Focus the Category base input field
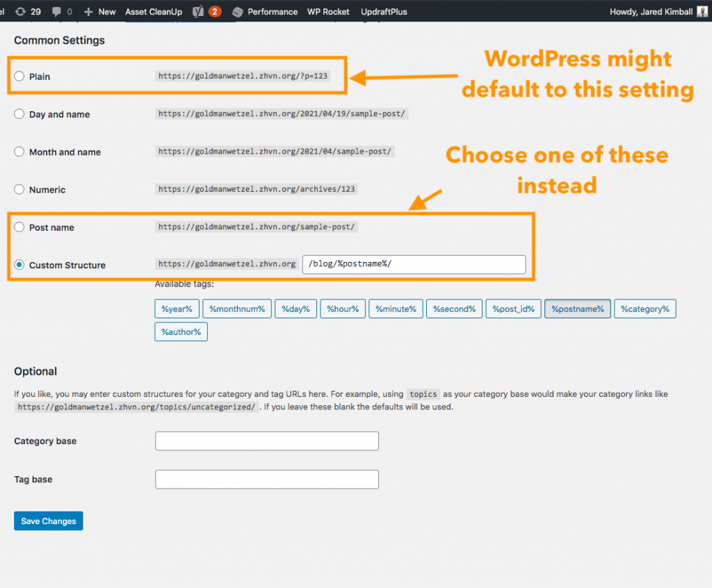 [x=267, y=441]
